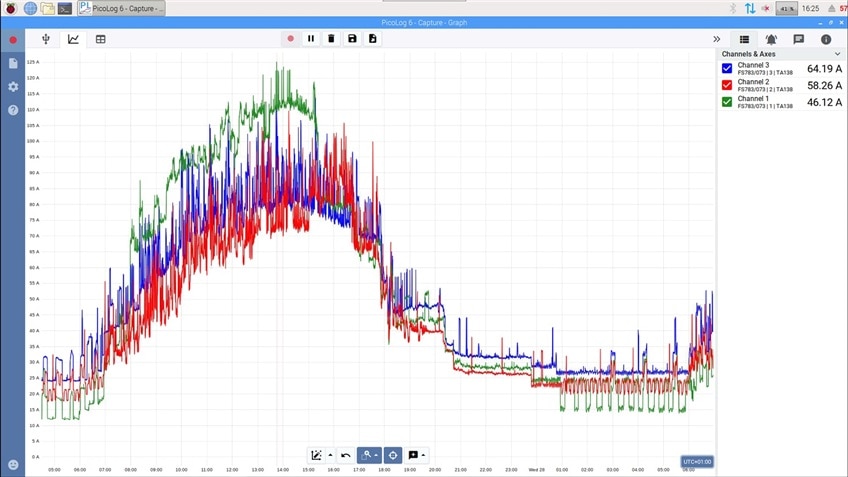Uncheck the Channel 3 checkbox
Image resolution: width=848 pixels, height=477 pixels.
[727, 69]
